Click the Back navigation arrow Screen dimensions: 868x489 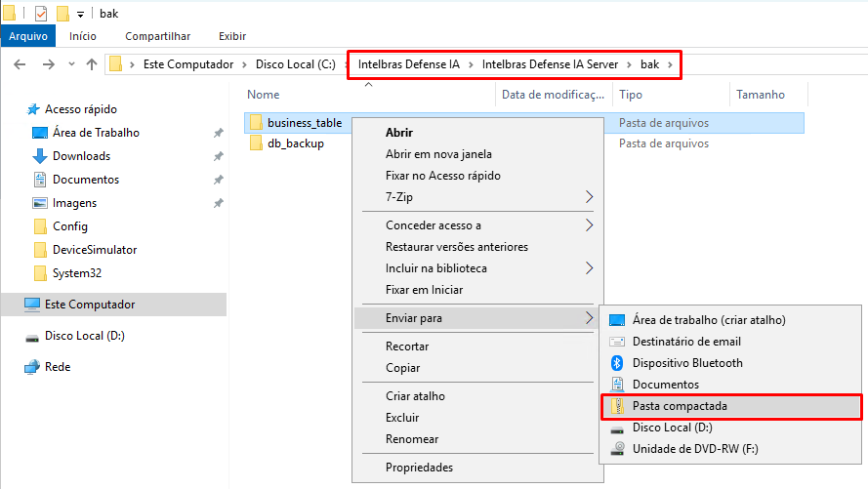coord(20,64)
